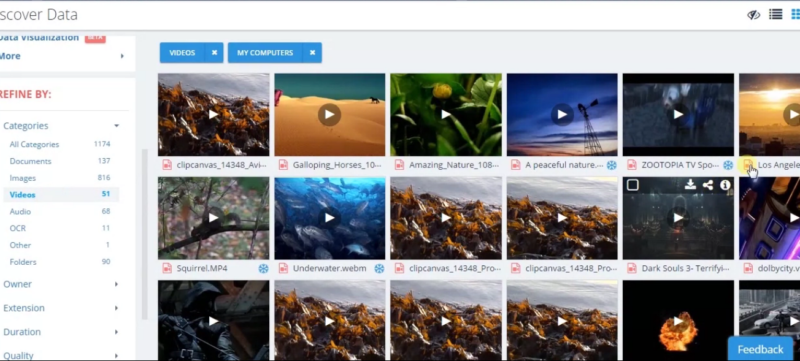Viewport: 800px width, 361px height.
Task: Play the Amazing_Nature green plant video
Action: [x=446, y=115]
